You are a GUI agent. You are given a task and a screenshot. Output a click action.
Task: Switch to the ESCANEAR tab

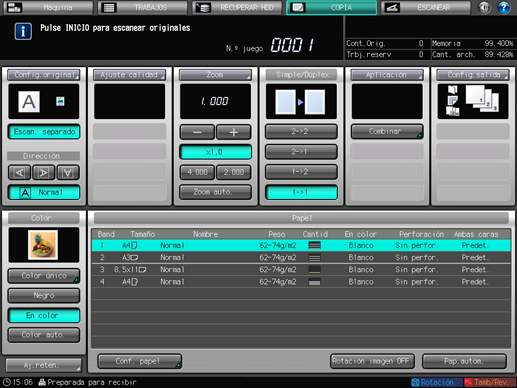[x=426, y=7]
